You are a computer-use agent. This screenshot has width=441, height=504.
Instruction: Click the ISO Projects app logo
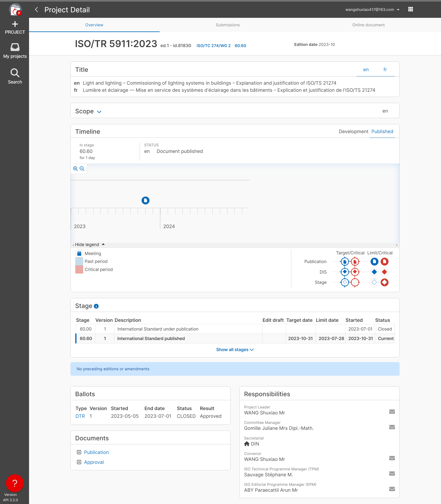[x=15, y=10]
